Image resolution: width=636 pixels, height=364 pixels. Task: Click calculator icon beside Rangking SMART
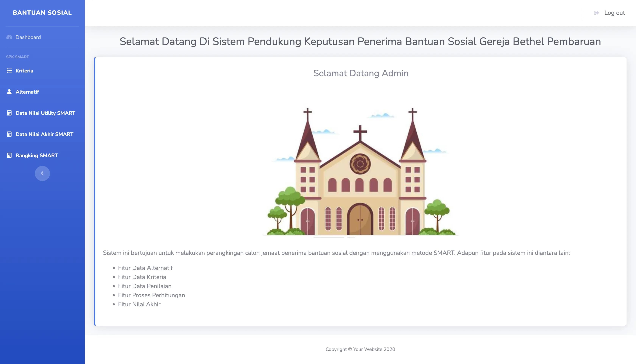(9, 156)
